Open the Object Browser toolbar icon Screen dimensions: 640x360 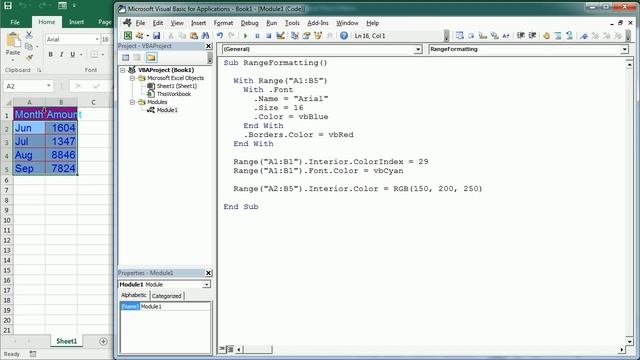[x=318, y=36]
